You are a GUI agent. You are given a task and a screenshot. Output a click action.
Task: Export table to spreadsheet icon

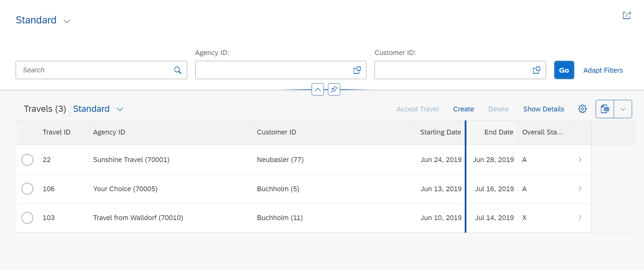click(x=605, y=109)
